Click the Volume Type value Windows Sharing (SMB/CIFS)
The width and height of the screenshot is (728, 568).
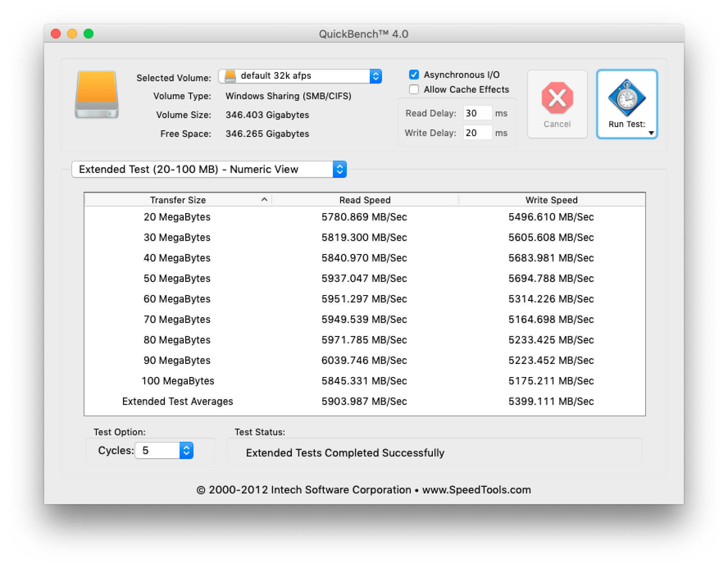tap(289, 96)
